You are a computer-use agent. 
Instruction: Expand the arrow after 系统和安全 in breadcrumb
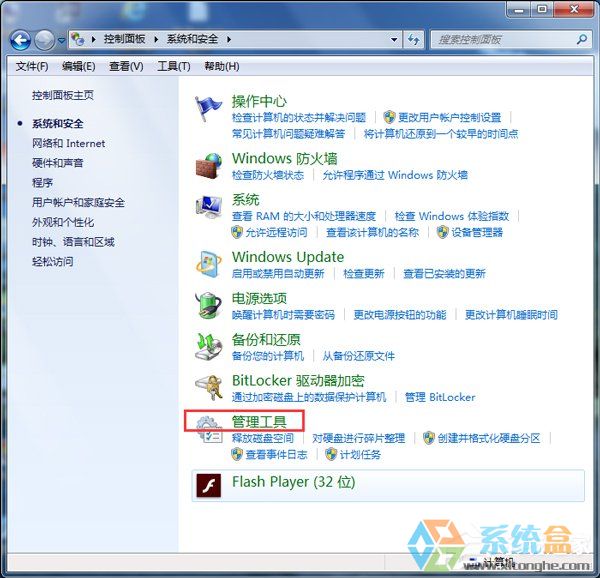tap(229, 39)
